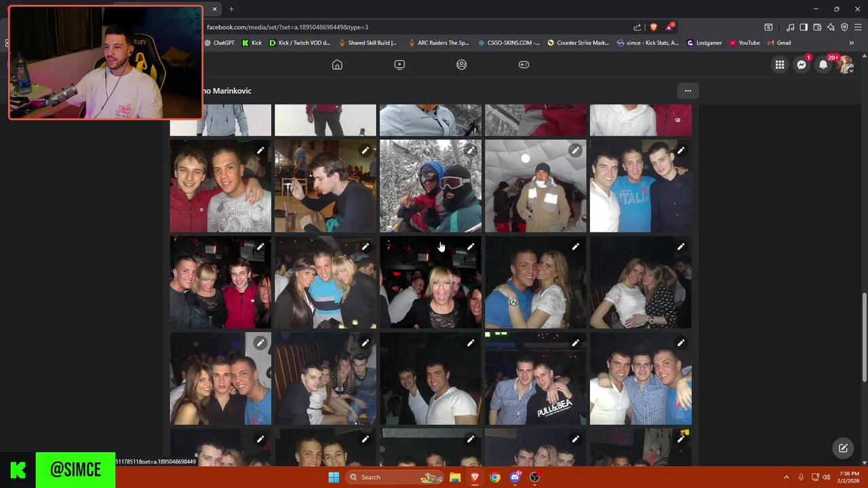This screenshot has height=488, width=868.
Task: Click the music note playlist icon
Action: pos(790,27)
